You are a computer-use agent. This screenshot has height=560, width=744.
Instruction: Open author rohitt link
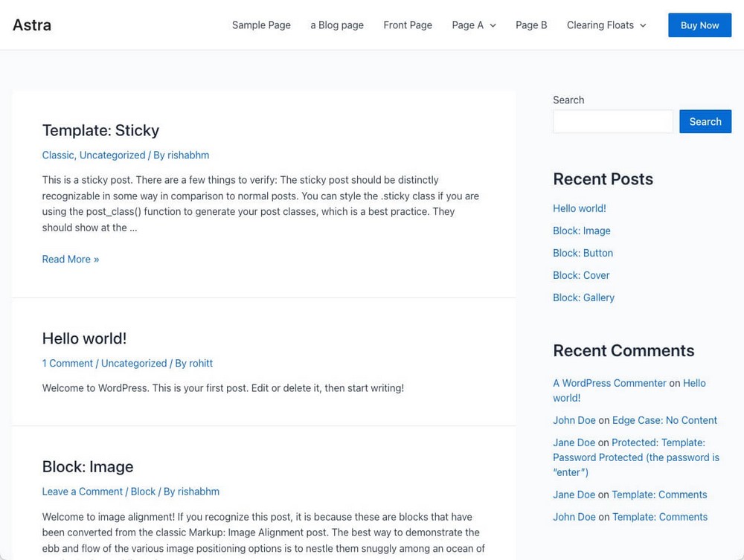point(201,363)
